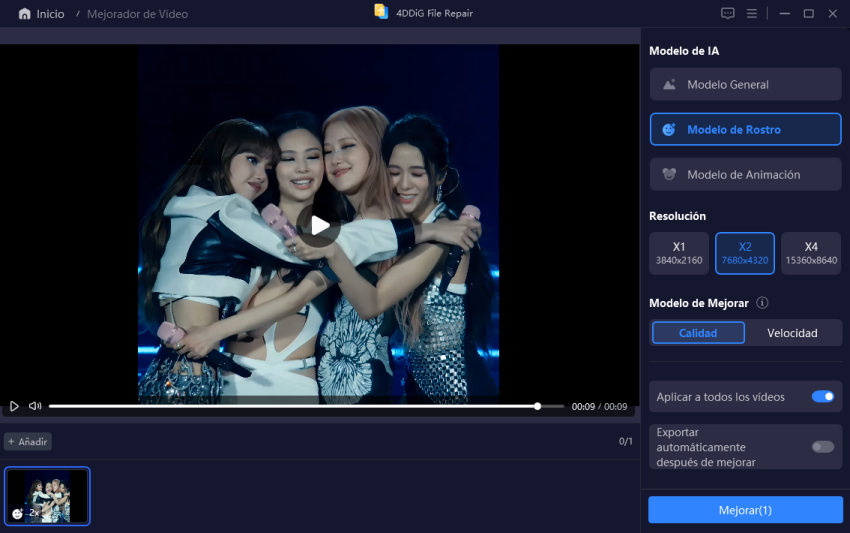This screenshot has height=533, width=850.
Task: Choose X4 15360x8640 resolution
Action: point(811,253)
